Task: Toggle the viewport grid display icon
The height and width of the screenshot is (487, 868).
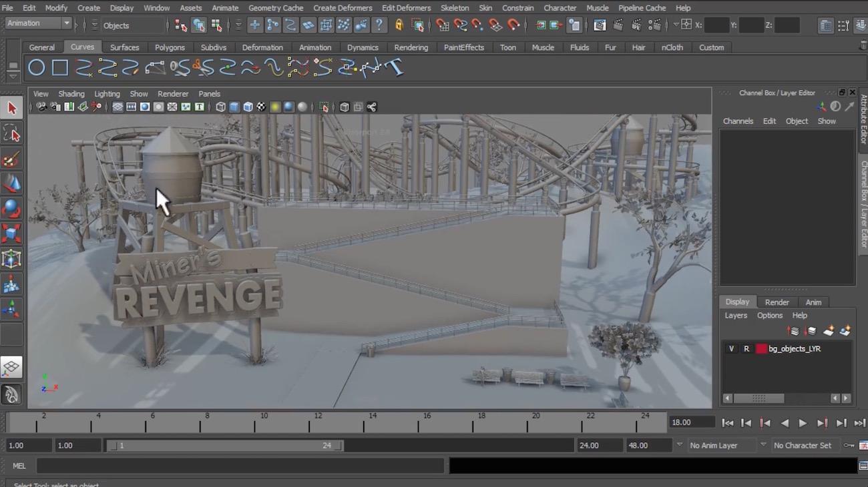Action: point(118,107)
